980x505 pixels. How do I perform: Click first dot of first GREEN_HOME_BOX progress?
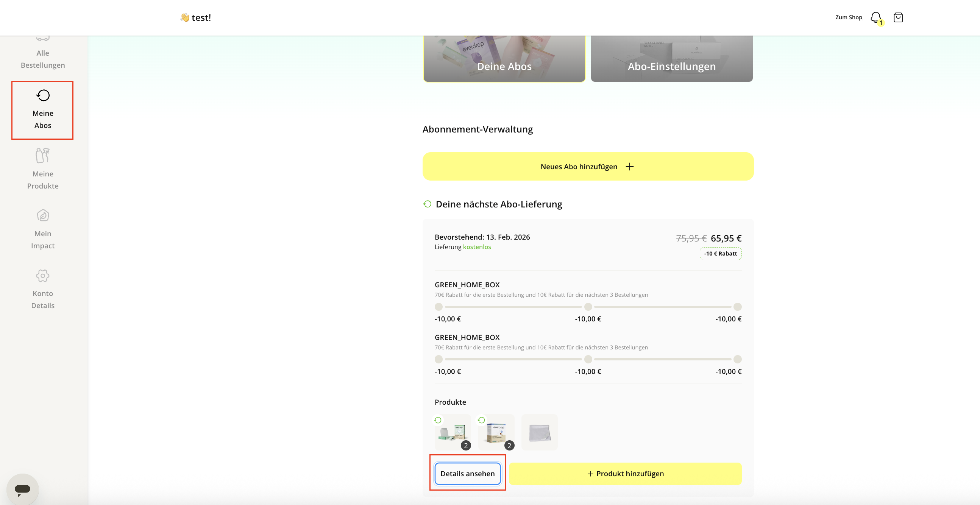439,307
